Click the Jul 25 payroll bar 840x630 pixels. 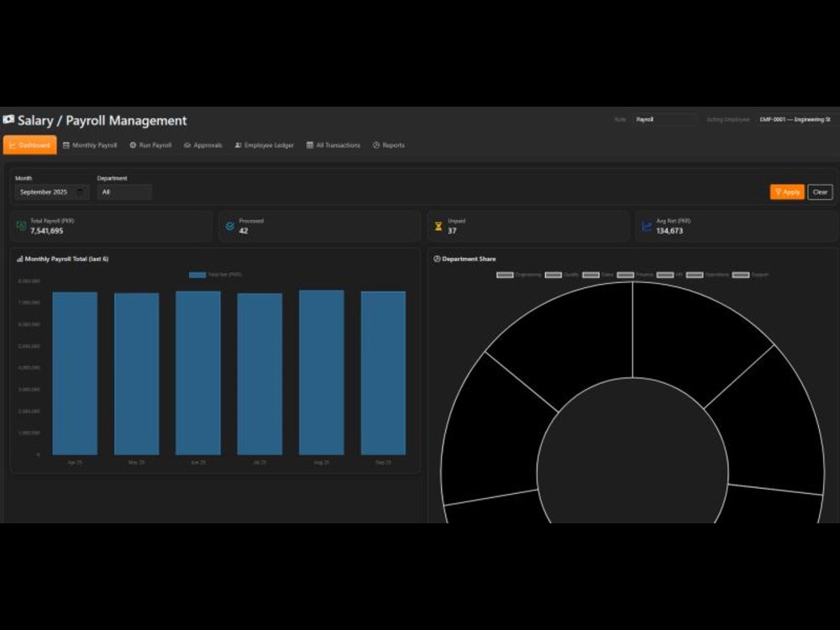[x=260, y=374]
